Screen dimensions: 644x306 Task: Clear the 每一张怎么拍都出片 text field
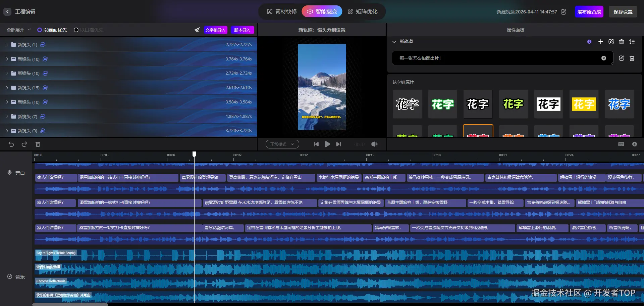[604, 58]
